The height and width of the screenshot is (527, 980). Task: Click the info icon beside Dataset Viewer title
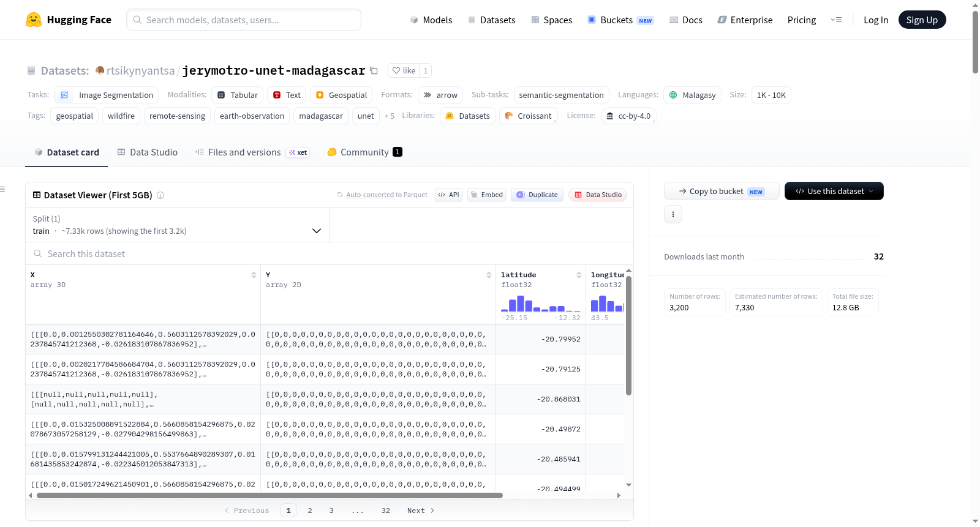(160, 195)
